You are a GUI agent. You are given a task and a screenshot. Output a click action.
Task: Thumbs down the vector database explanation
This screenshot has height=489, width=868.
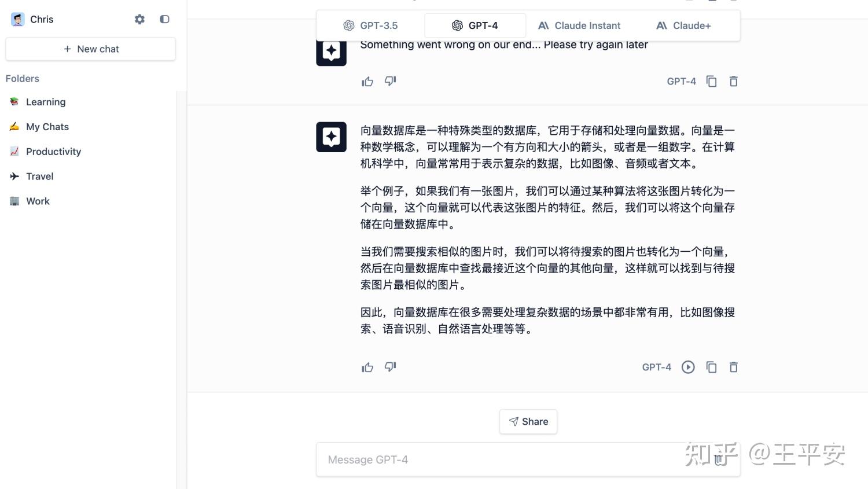[x=390, y=367]
